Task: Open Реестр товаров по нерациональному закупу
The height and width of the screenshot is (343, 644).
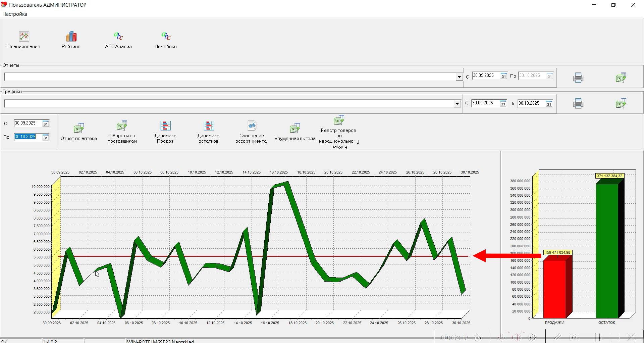Action: pos(339,120)
